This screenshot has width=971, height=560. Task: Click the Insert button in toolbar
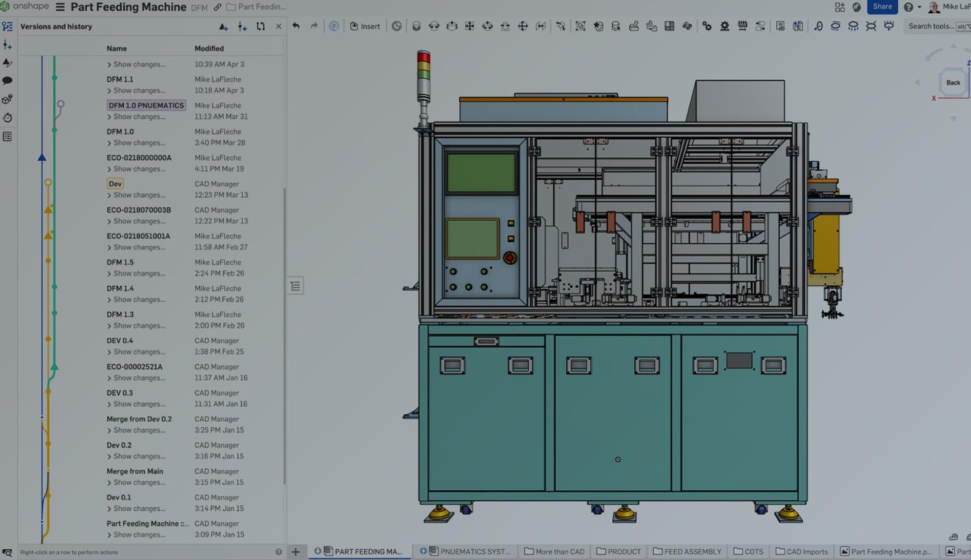coord(365,26)
